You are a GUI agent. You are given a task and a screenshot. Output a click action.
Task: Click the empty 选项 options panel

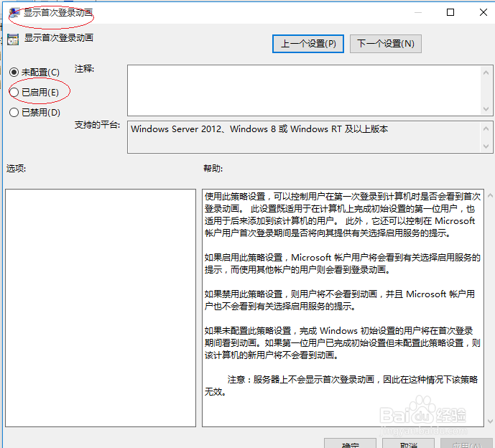tap(101, 308)
